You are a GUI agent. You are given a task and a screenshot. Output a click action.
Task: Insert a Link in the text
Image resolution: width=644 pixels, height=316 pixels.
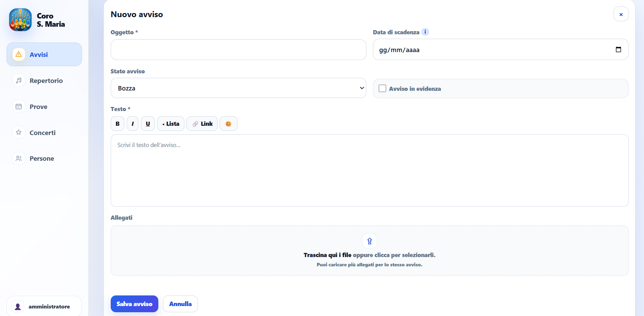click(x=202, y=124)
